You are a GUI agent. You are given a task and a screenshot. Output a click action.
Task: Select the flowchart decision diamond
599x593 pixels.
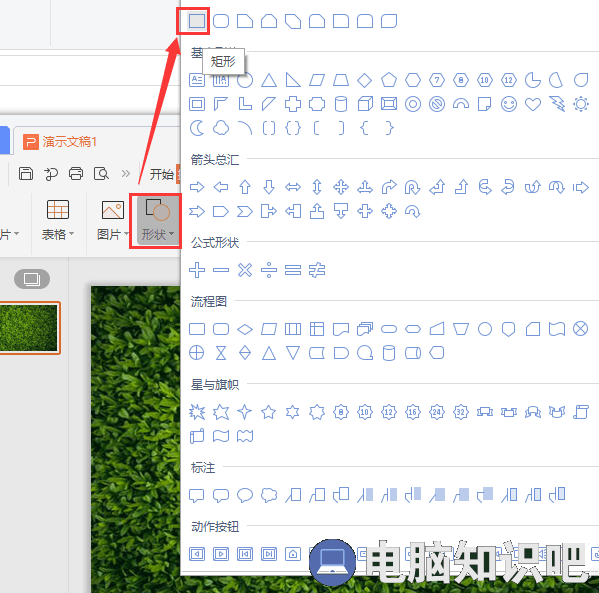pos(245,329)
